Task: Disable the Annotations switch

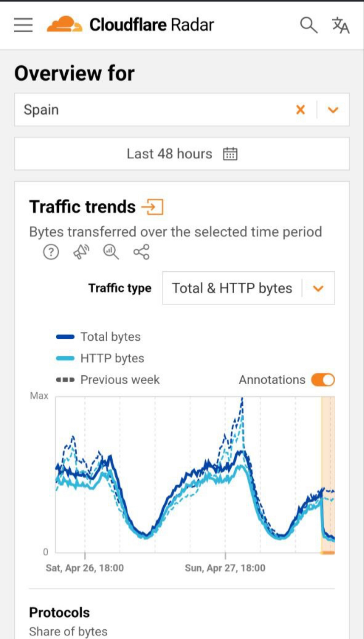Action: coord(323,380)
